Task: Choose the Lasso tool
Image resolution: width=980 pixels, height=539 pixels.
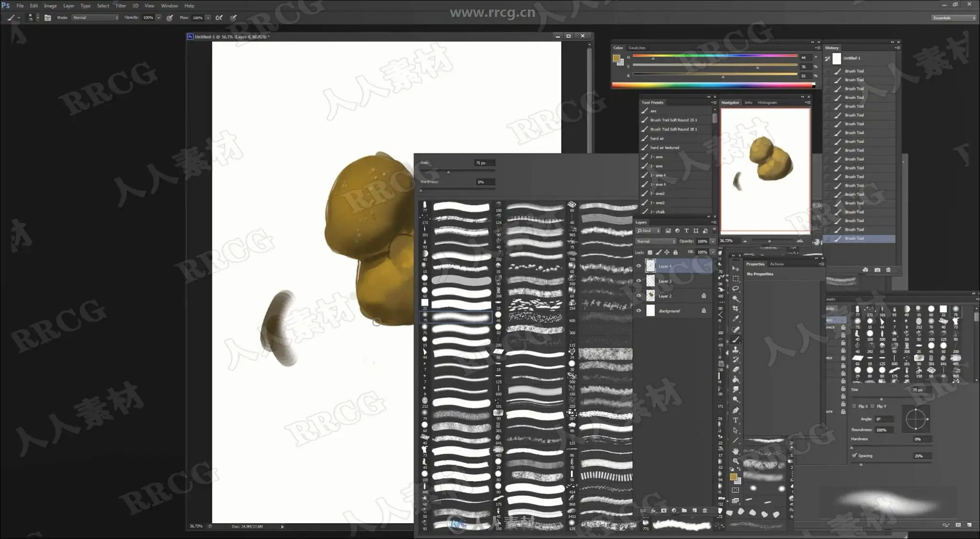Action: click(x=735, y=289)
